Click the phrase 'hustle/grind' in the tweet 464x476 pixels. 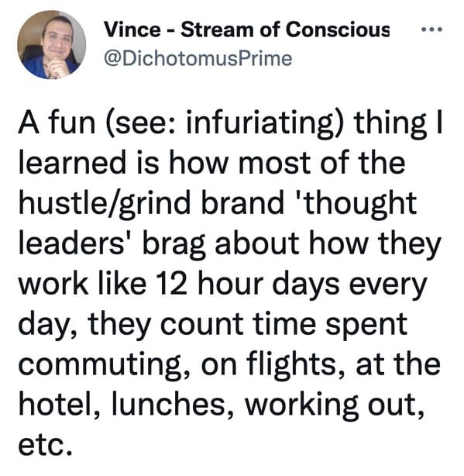(106, 204)
